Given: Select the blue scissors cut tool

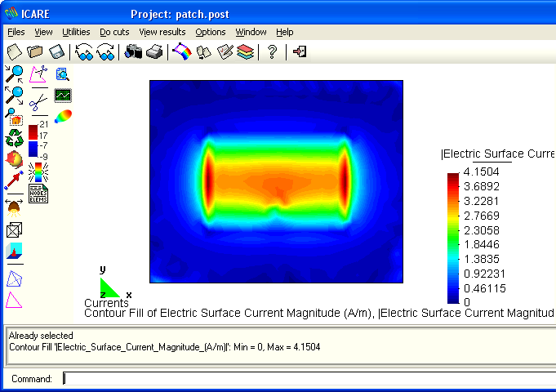Looking at the screenshot, I should 38,102.
